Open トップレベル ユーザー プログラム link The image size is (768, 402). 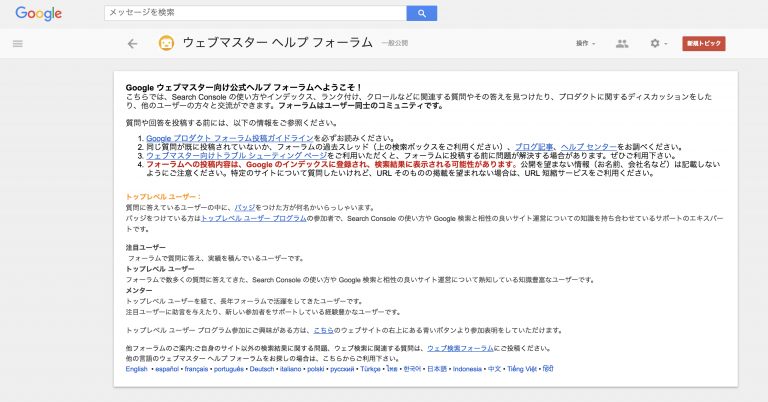click(254, 218)
